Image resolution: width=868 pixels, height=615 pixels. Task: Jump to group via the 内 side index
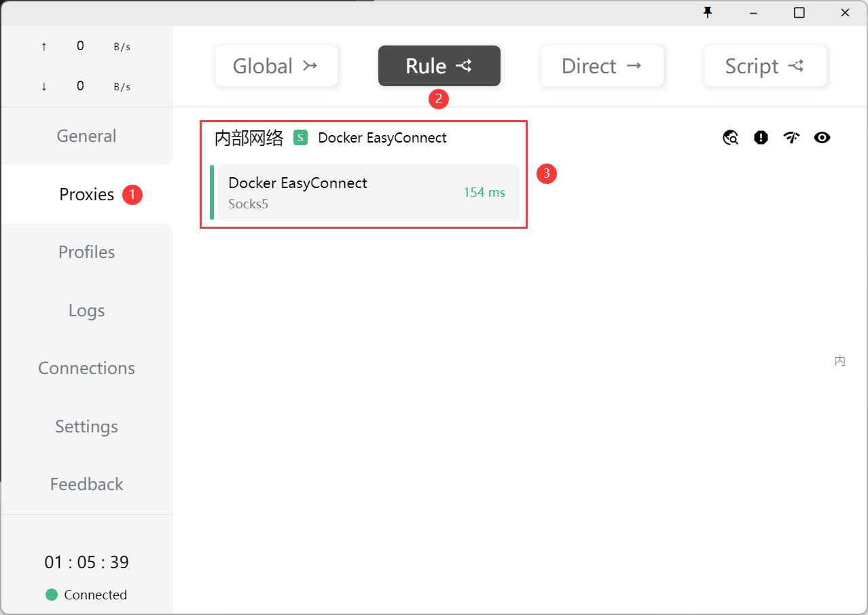[x=840, y=361]
